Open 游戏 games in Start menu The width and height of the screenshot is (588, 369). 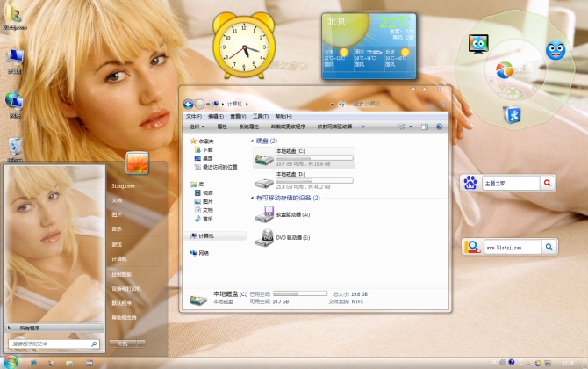pos(117,244)
